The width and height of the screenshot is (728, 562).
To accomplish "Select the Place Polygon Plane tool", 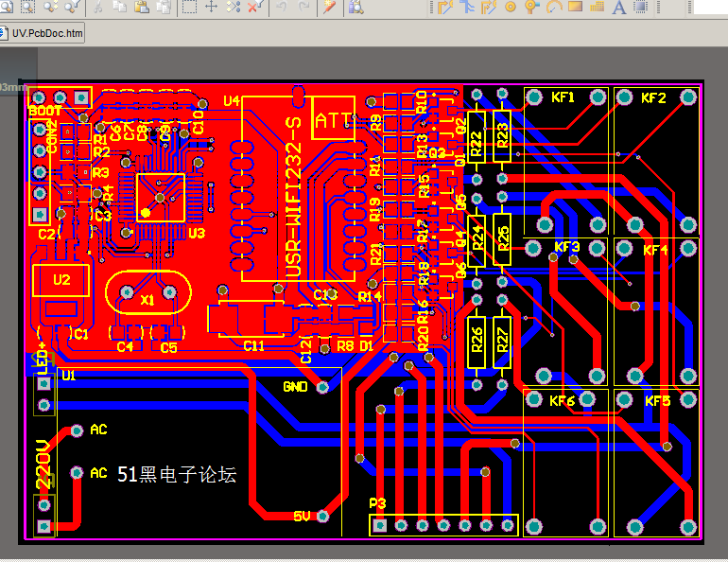I will 598,7.
